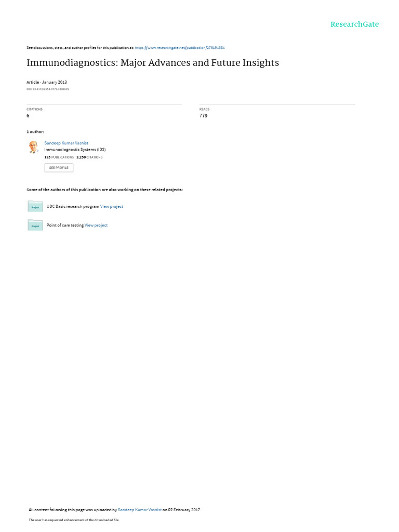Open the Sandeep Kumar Vashist author link
The height and width of the screenshot is (532, 399).
(66, 143)
